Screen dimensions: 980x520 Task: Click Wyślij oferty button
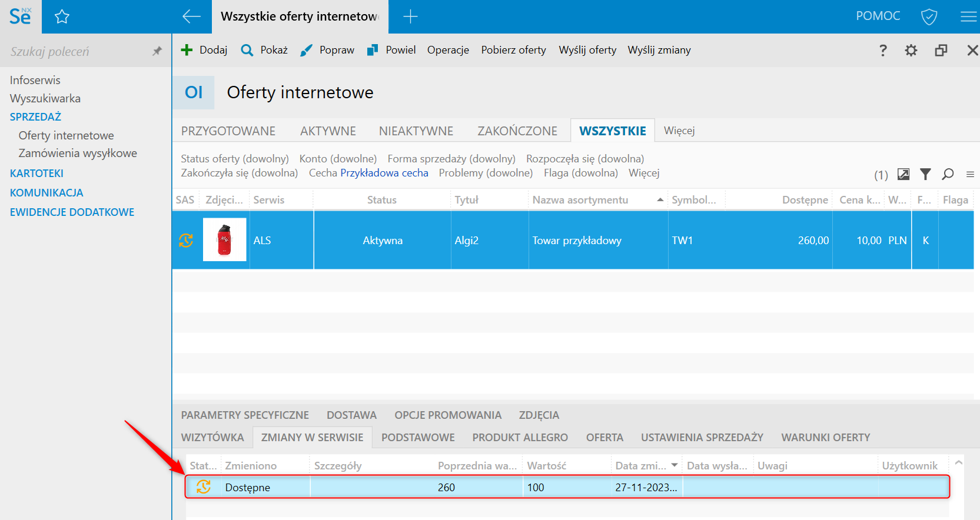[x=587, y=50]
